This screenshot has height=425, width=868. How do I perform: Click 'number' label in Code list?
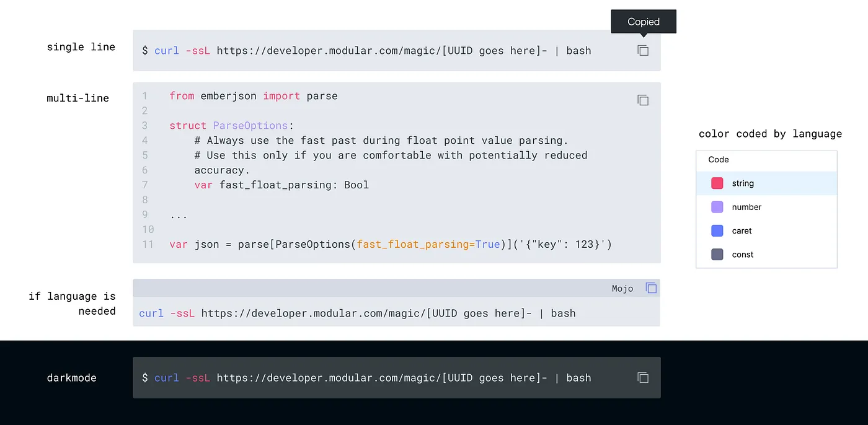tap(746, 207)
